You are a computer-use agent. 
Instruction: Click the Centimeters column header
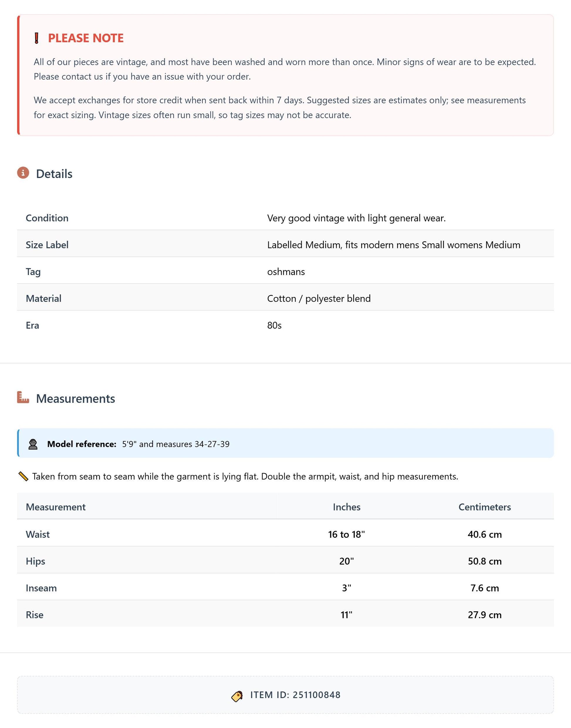point(485,507)
